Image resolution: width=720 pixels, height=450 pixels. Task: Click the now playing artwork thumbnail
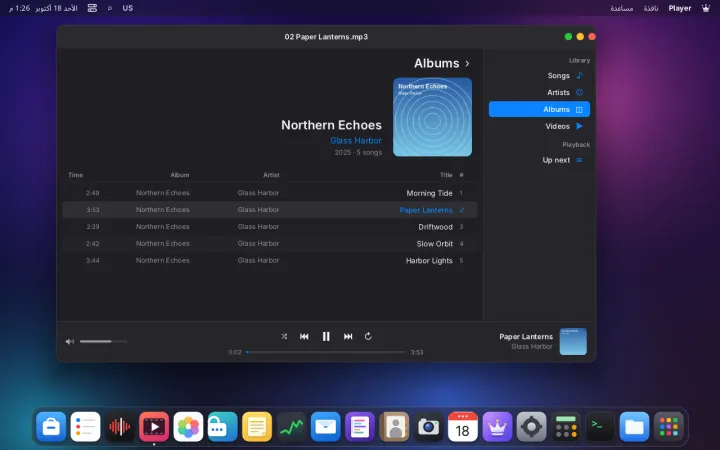click(x=573, y=341)
